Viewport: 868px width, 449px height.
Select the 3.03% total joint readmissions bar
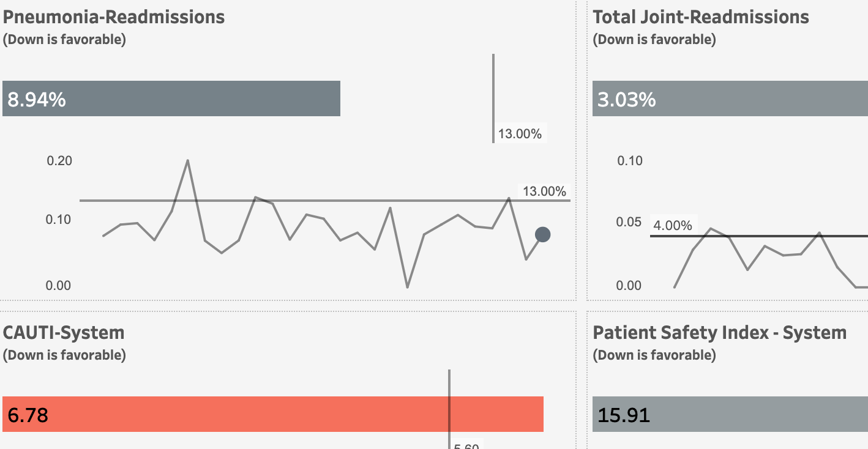pos(730,98)
